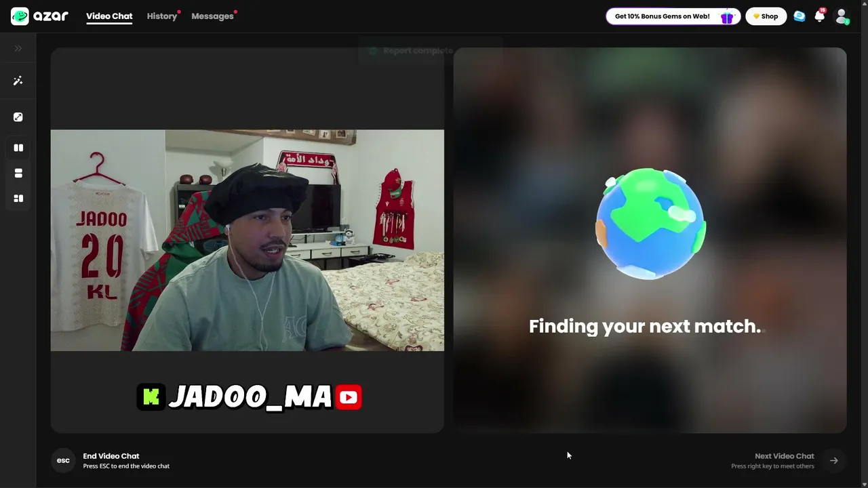
Task: Click your own webcam video feed
Action: click(x=248, y=241)
